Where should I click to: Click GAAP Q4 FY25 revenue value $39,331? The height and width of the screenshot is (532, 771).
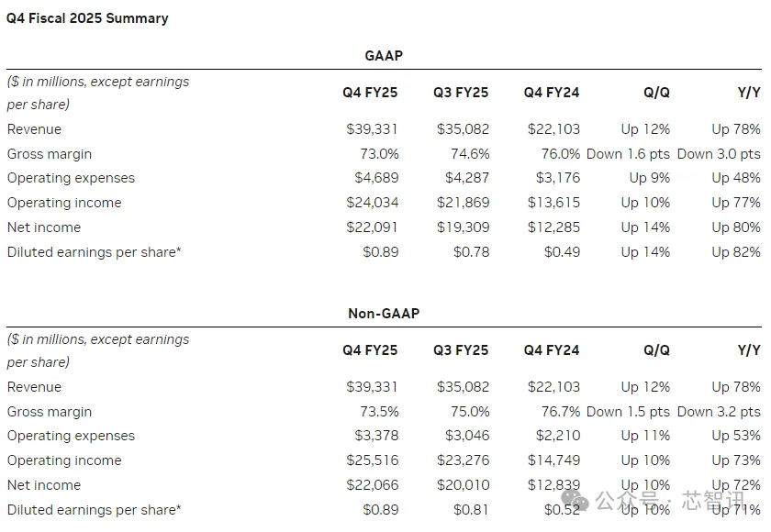[372, 129]
